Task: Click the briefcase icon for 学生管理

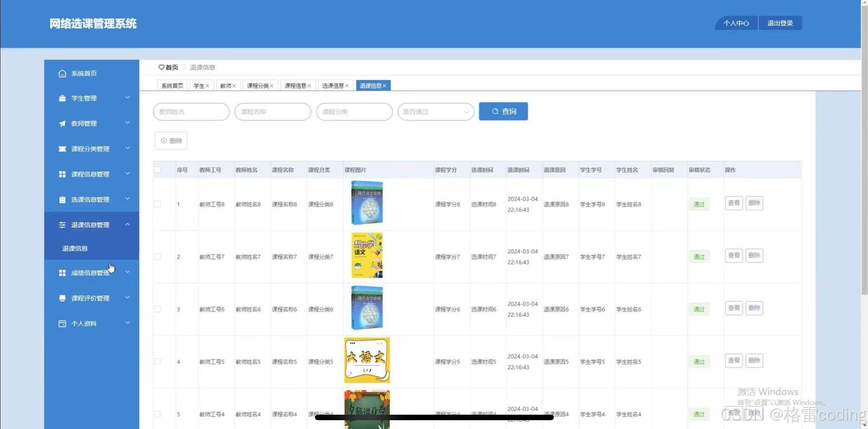Action: pyautogui.click(x=62, y=98)
